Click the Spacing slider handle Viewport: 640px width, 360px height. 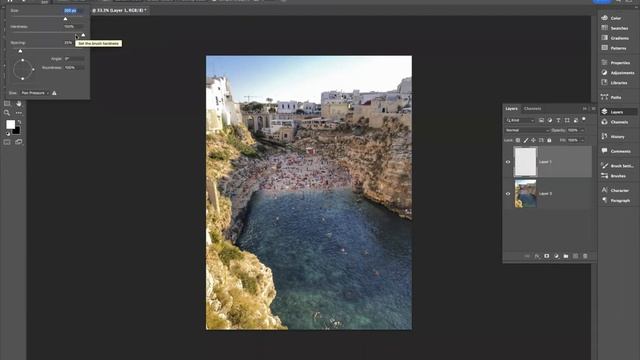tap(20, 51)
